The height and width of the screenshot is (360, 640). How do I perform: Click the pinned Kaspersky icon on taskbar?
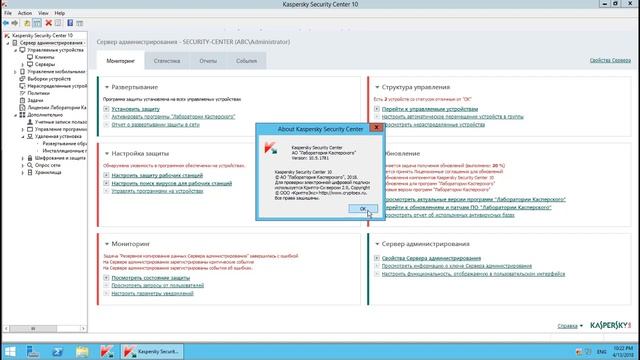(x=107, y=351)
